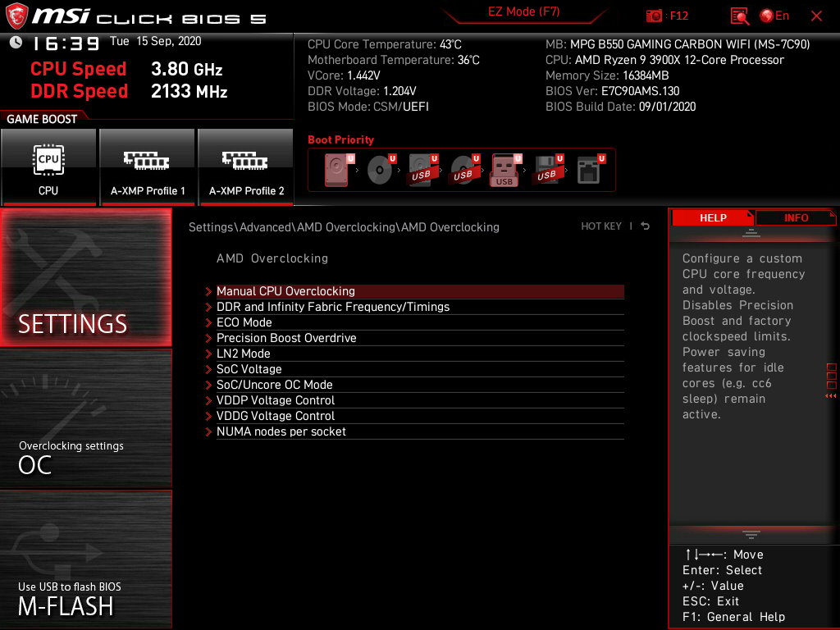The height and width of the screenshot is (630, 840).
Task: Enable A-XMP Profile 1
Action: (148, 167)
